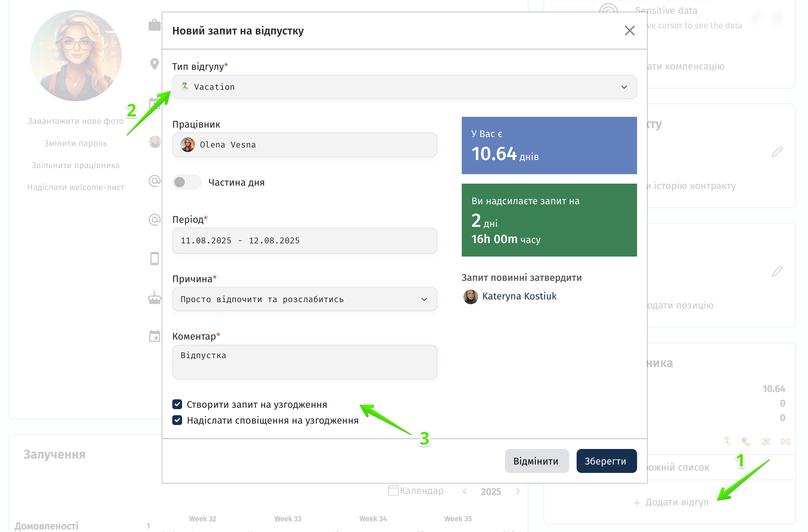Go to previous year with left chevron
Viewport: 808px width, 532px height.
[465, 491]
